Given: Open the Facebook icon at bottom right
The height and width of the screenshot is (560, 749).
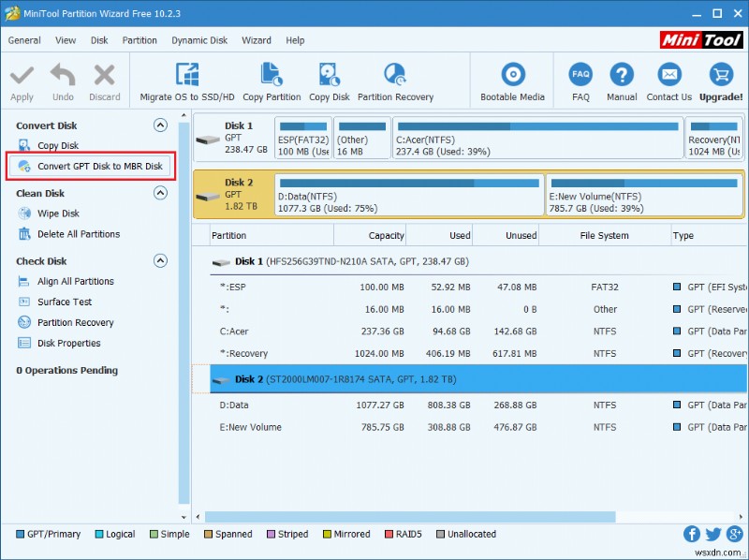Looking at the screenshot, I should tap(691, 534).
